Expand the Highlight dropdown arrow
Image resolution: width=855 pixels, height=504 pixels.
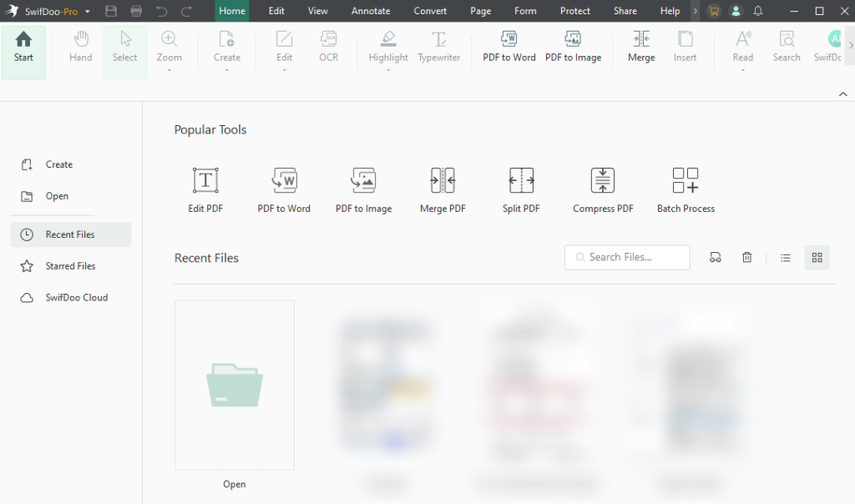point(388,70)
